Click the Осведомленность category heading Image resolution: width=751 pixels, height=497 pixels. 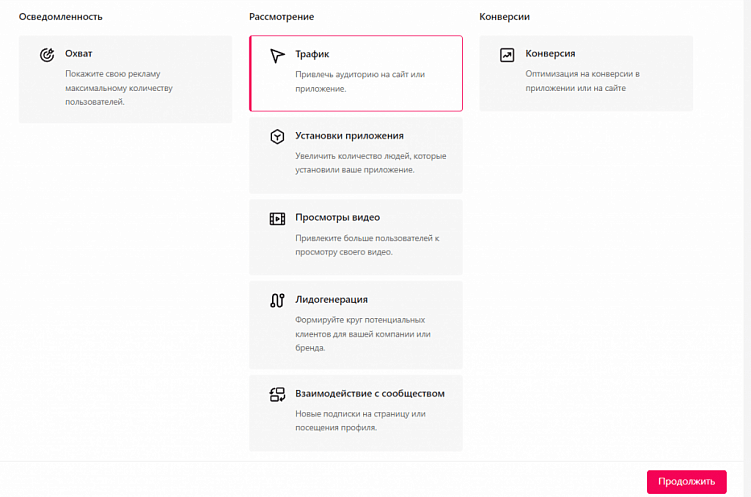pos(60,17)
